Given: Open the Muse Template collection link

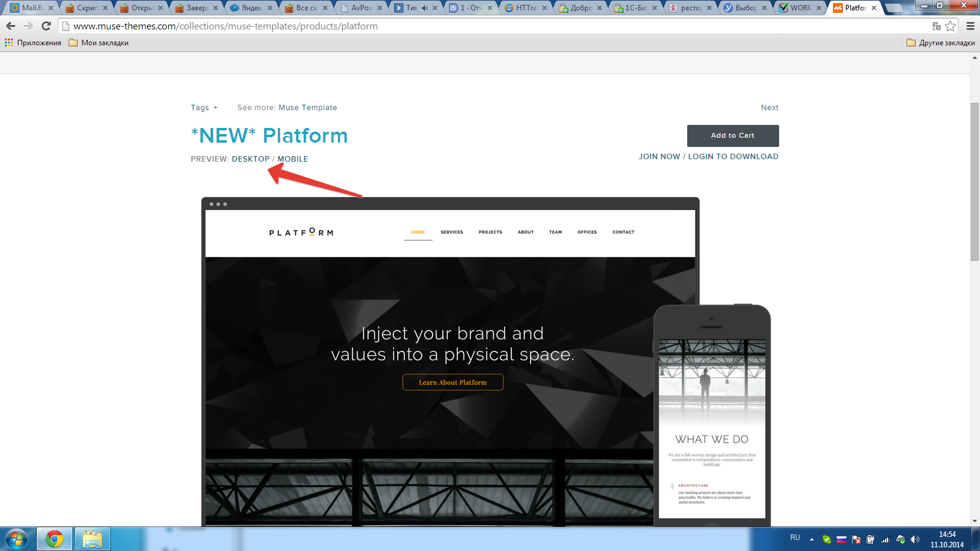Looking at the screenshot, I should [307, 108].
